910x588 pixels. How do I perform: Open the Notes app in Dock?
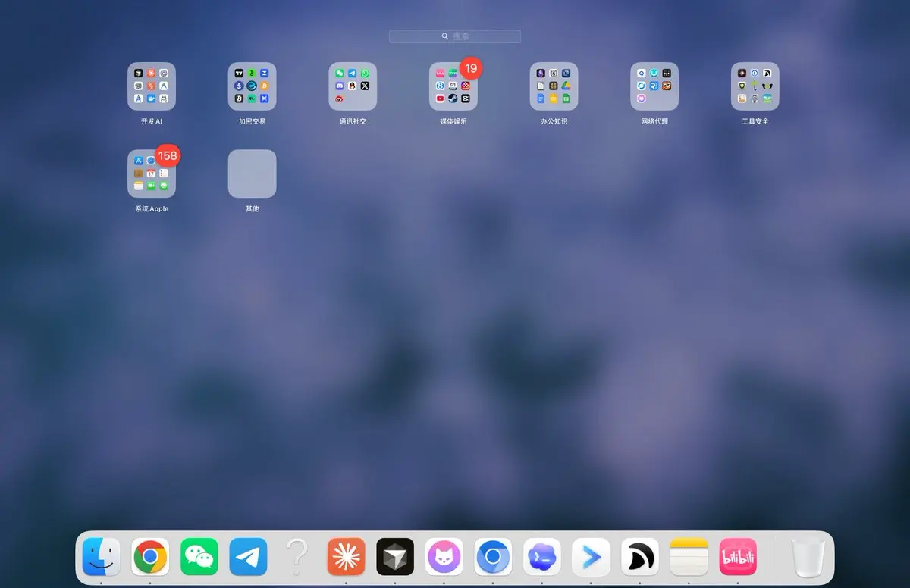coord(689,558)
